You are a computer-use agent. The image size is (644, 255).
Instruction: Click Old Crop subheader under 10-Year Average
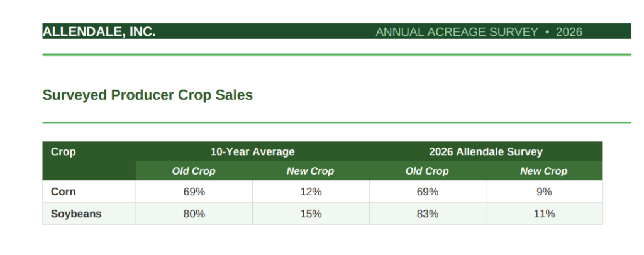click(x=194, y=171)
